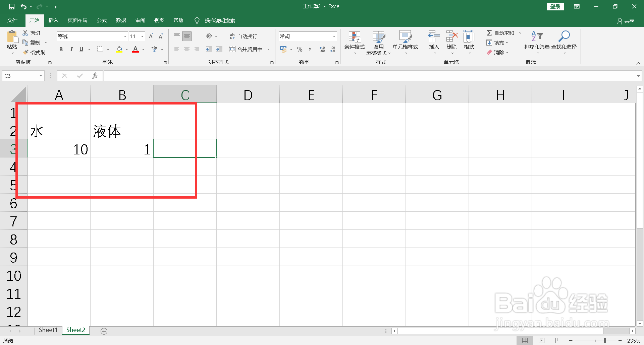The height and width of the screenshot is (345, 644).
Task: Open Conditional Formatting icon
Action: (355, 37)
